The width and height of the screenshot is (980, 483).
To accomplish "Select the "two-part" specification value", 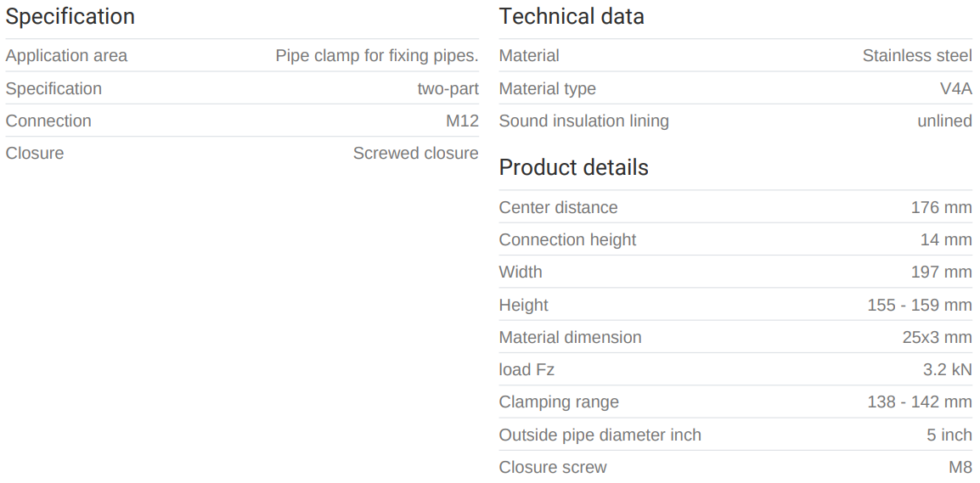I will click(x=448, y=88).
